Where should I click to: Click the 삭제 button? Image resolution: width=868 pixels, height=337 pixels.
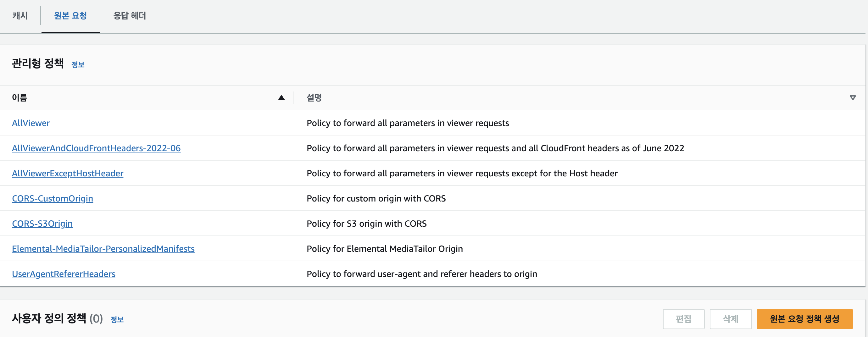pos(730,319)
